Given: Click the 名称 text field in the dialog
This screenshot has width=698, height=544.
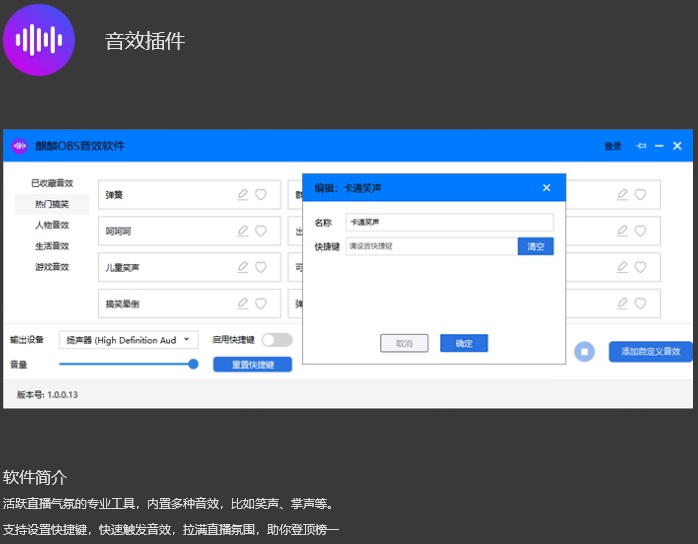Looking at the screenshot, I should tap(449, 222).
